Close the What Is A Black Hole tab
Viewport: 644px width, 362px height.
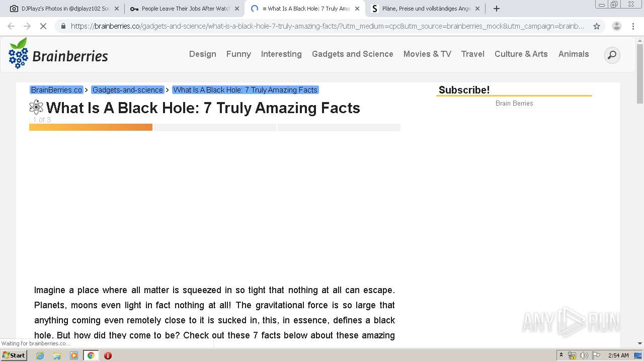(357, 9)
